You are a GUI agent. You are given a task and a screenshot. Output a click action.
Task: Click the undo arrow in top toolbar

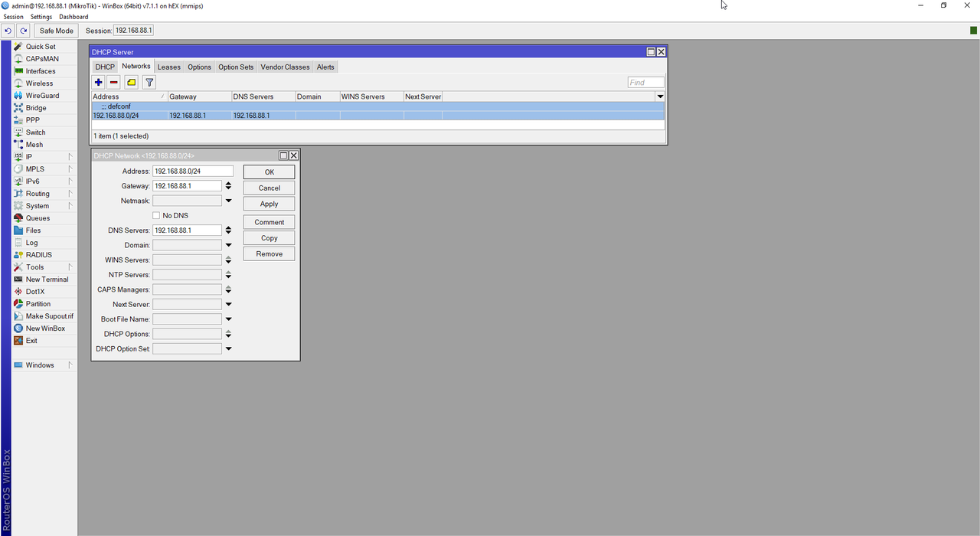pos(8,31)
